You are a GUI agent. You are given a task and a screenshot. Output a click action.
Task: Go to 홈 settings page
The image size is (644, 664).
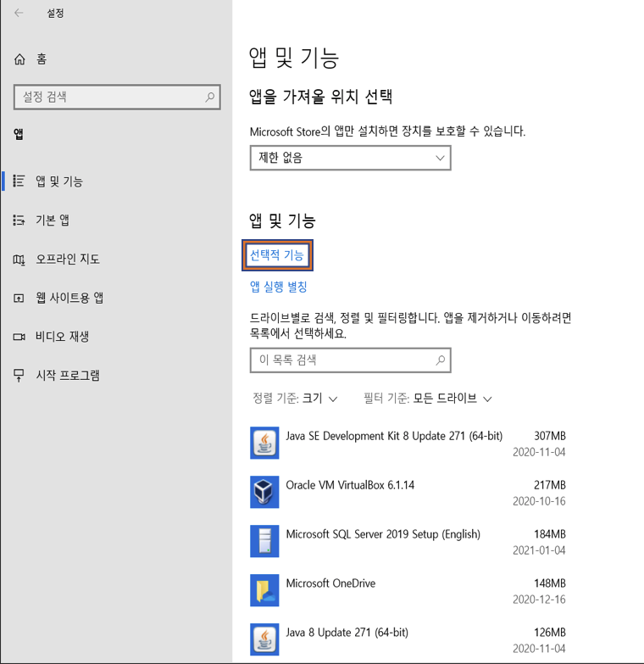click(42, 59)
